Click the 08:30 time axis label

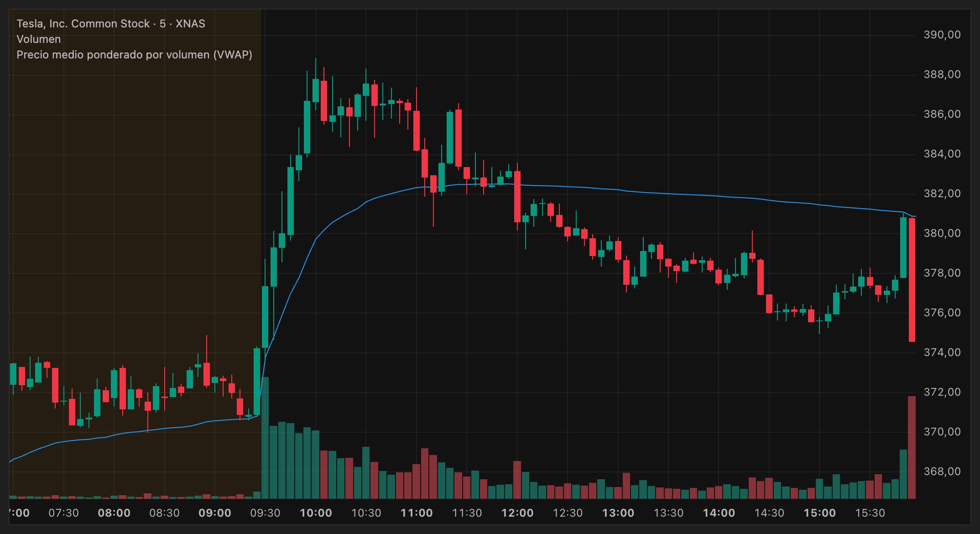[165, 513]
